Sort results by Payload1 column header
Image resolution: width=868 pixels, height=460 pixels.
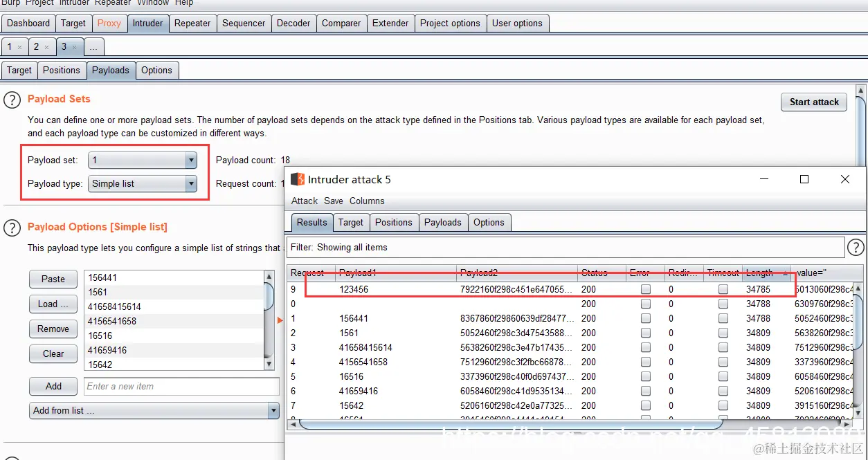[x=396, y=273]
